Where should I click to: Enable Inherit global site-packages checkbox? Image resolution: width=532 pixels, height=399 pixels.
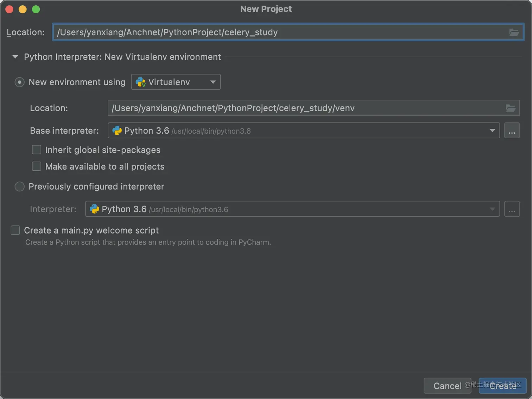pyautogui.click(x=37, y=150)
